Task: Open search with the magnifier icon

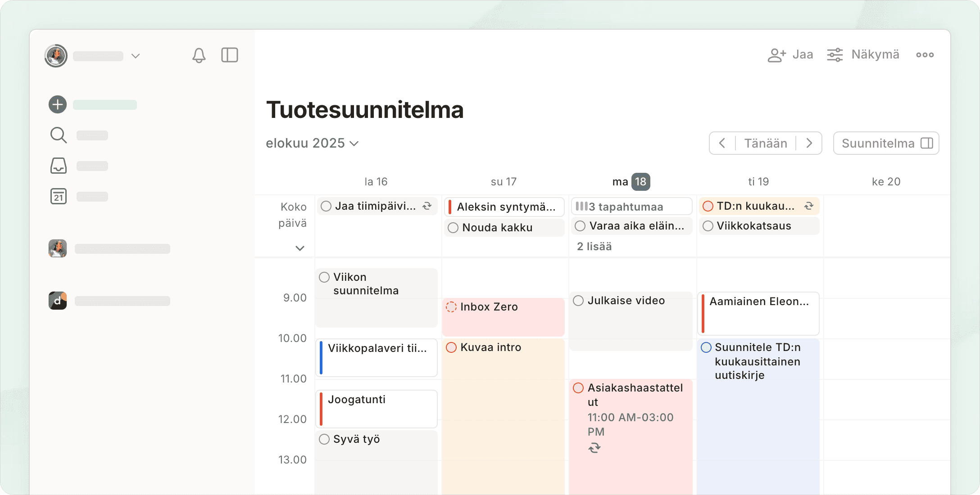Action: point(59,135)
